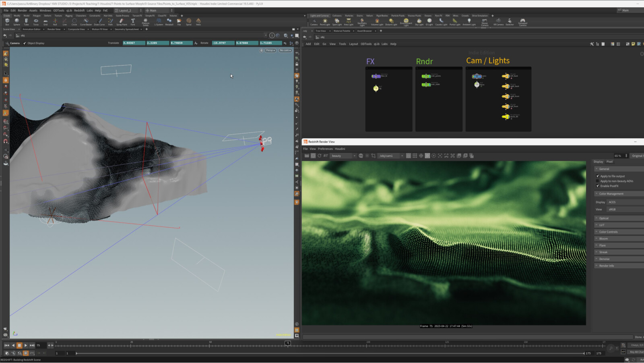The height and width of the screenshot is (363, 644).
Task: Click the crop region icon in Redshift Render View
Action: pos(374,156)
